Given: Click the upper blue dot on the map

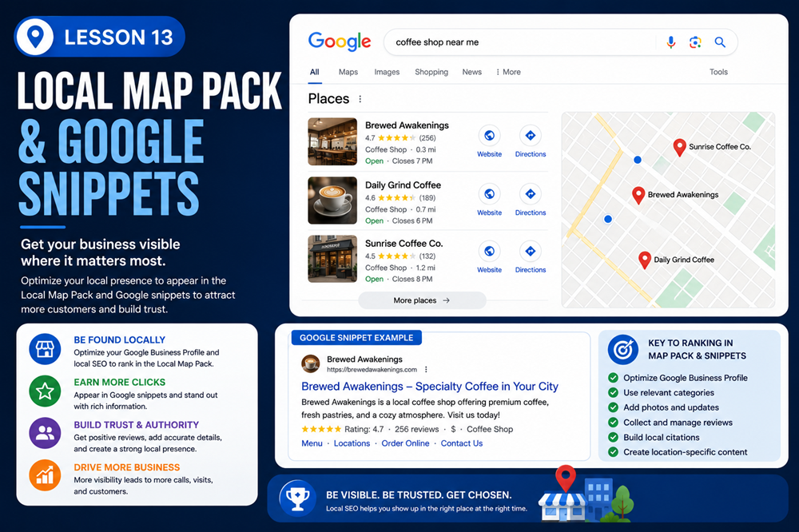Looking at the screenshot, I should click(637, 160).
